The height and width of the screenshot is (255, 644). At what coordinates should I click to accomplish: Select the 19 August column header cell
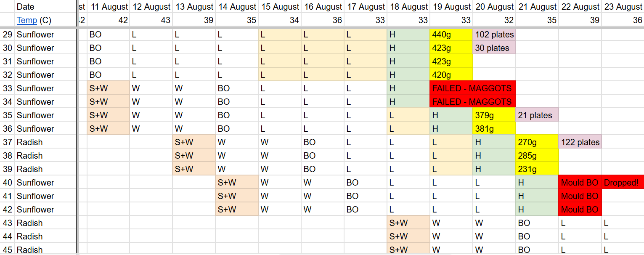click(x=451, y=7)
